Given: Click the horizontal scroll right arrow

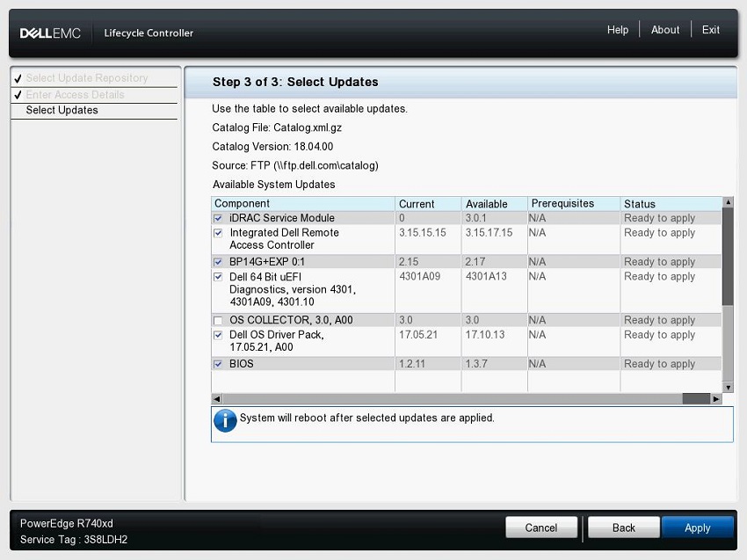Looking at the screenshot, I should (x=716, y=398).
